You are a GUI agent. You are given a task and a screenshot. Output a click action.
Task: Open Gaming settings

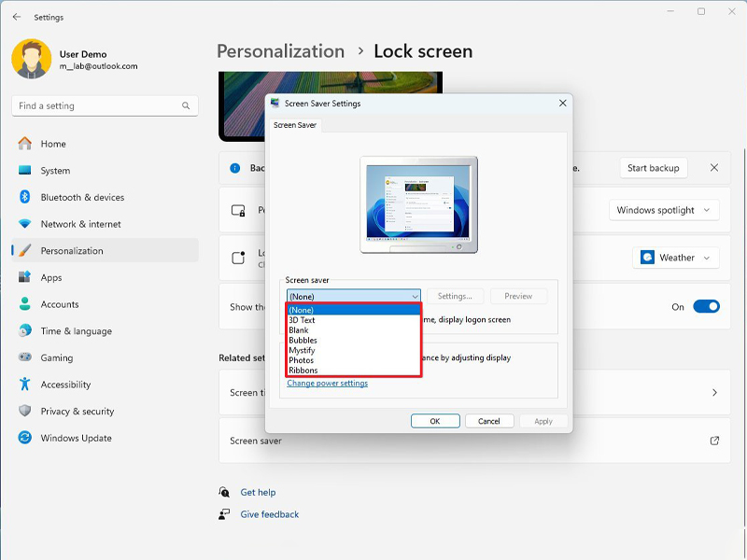[105, 357]
